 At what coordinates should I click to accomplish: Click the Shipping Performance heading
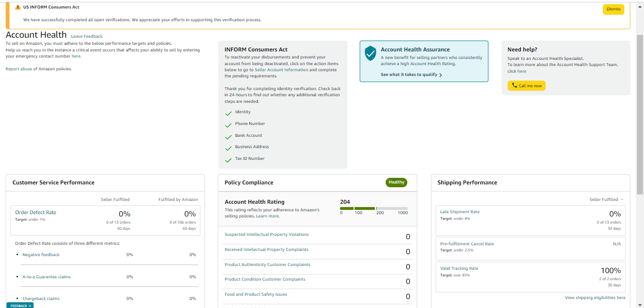pos(467,183)
